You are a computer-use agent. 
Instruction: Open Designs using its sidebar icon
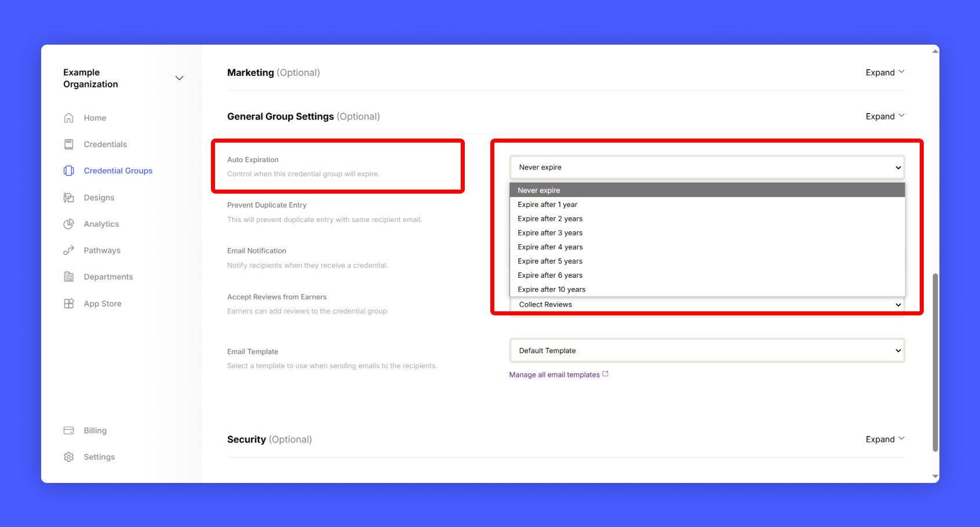(x=68, y=198)
